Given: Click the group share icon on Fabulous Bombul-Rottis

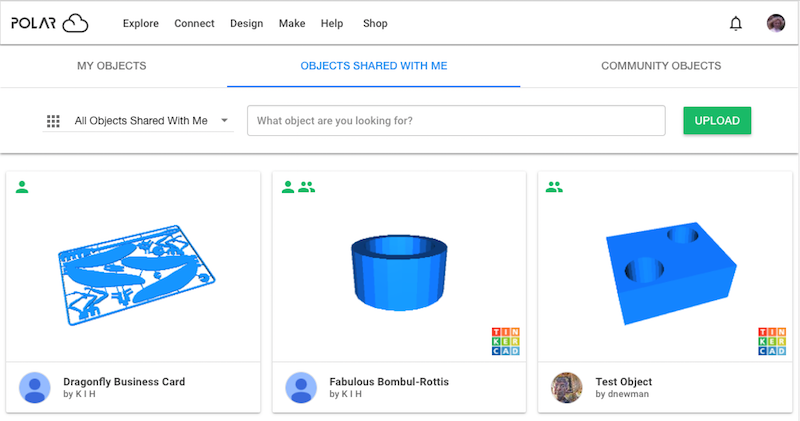Looking at the screenshot, I should [306, 187].
